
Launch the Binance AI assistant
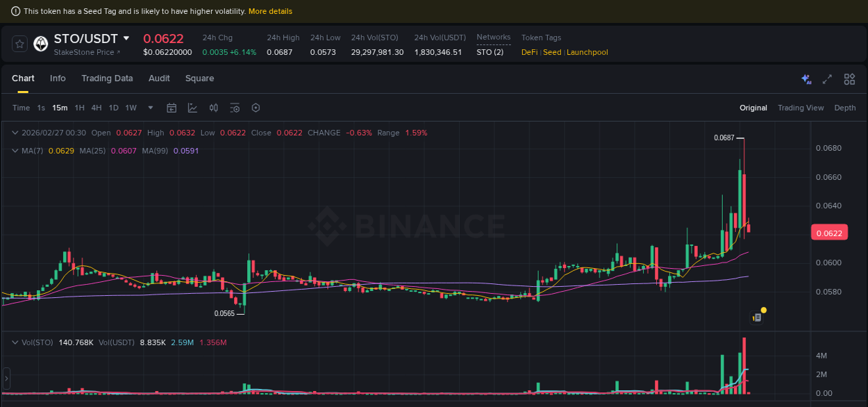click(x=806, y=79)
